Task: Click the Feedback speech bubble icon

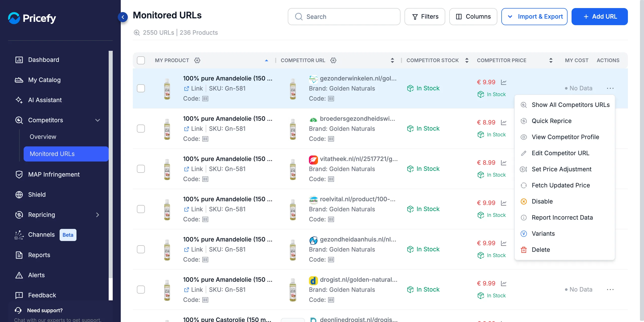Action: click(19, 295)
